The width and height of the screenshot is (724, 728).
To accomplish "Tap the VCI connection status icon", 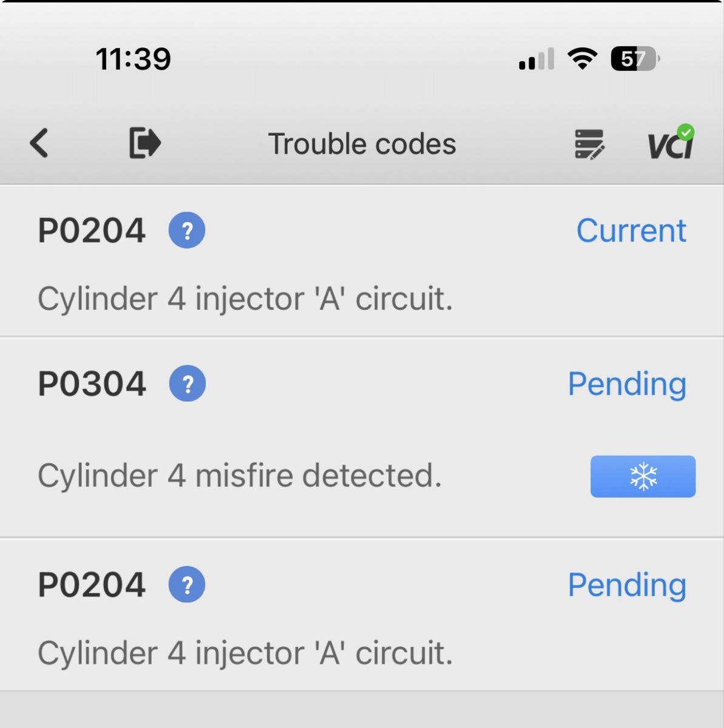I will (670, 144).
